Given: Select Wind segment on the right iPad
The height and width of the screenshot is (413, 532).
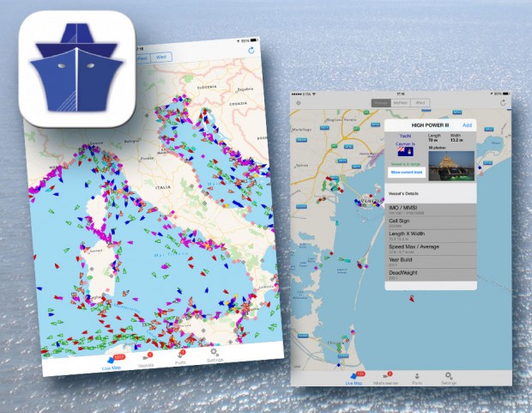Looking at the screenshot, I should pos(420,102).
